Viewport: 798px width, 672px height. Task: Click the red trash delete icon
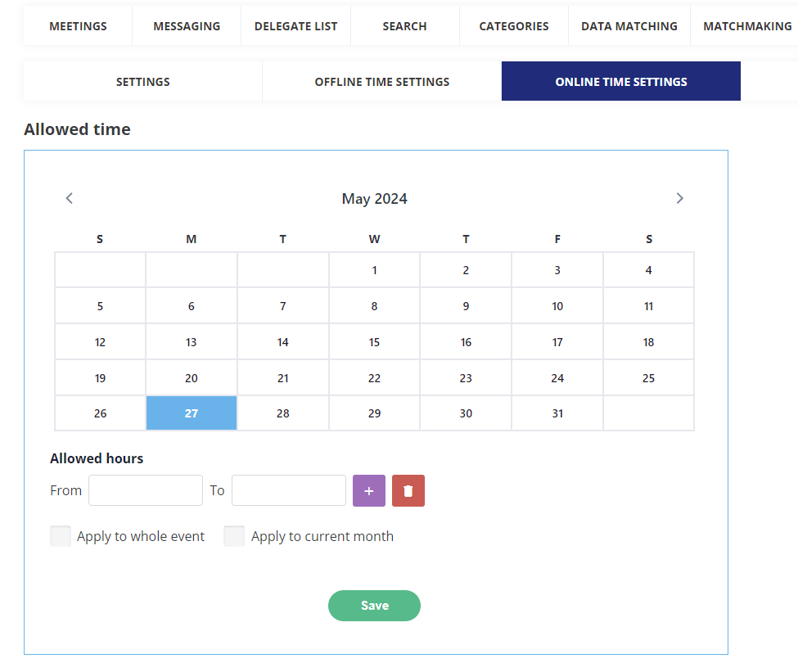click(408, 491)
